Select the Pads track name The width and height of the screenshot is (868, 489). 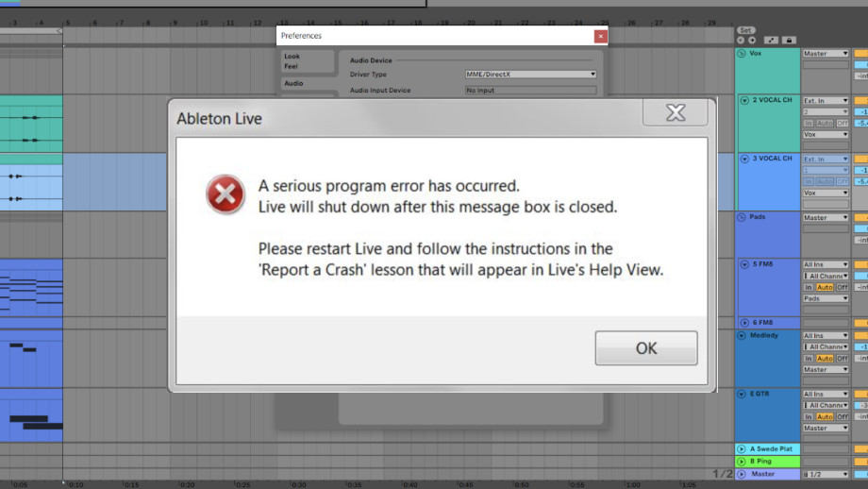758,217
